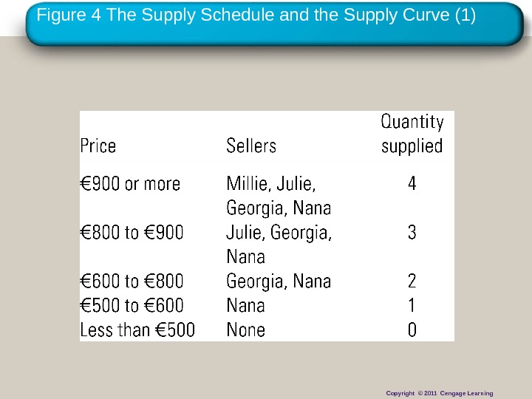
Task: Click quantity supplied value 0
Action: pos(412,330)
